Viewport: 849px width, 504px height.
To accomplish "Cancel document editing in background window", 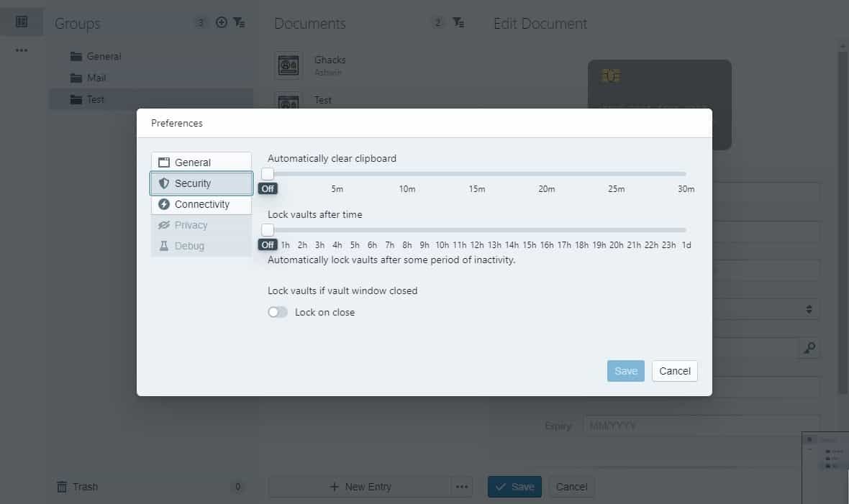I will click(571, 487).
